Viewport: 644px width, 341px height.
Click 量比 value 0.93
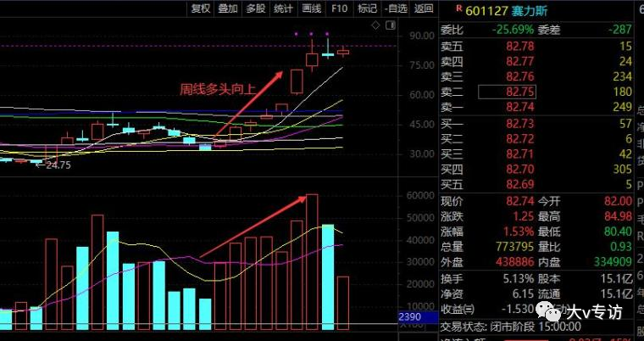pyautogui.click(x=621, y=247)
